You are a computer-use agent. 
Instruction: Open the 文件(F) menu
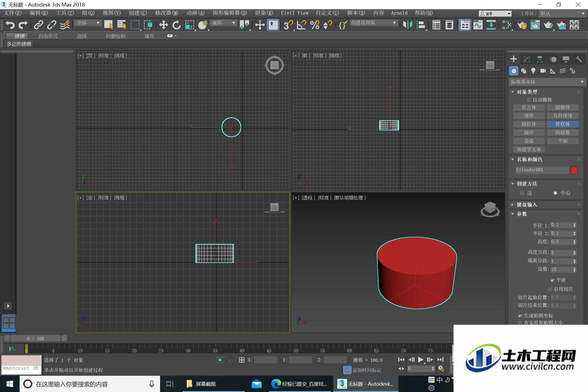pyautogui.click(x=13, y=13)
